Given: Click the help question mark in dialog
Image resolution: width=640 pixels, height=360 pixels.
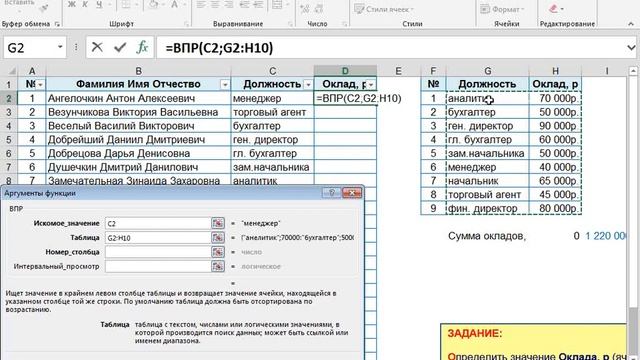Looking at the screenshot, I should pyautogui.click(x=331, y=193).
